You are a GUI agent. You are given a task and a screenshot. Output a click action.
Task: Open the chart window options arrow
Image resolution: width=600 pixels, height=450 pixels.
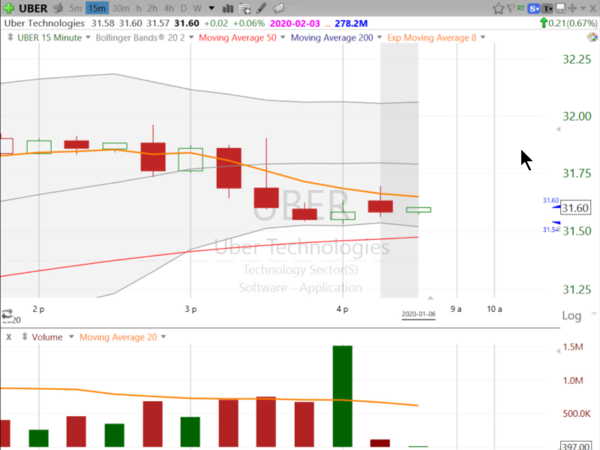tap(583, 8)
